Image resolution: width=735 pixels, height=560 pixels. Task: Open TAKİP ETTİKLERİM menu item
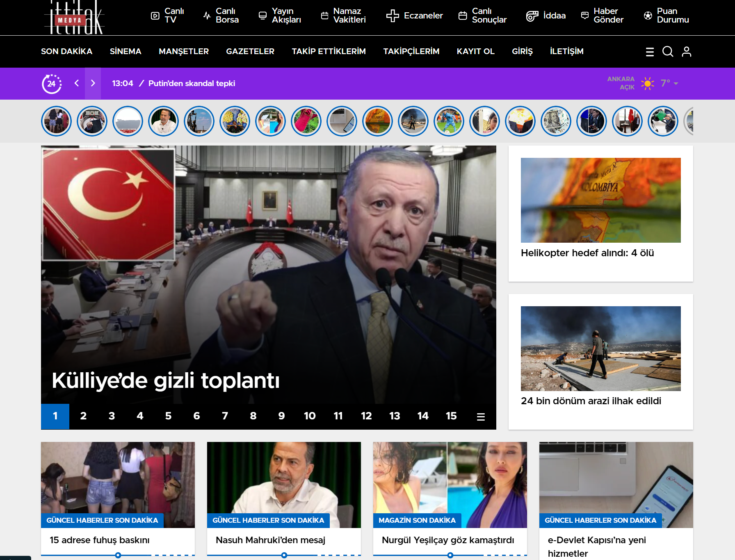click(x=329, y=51)
